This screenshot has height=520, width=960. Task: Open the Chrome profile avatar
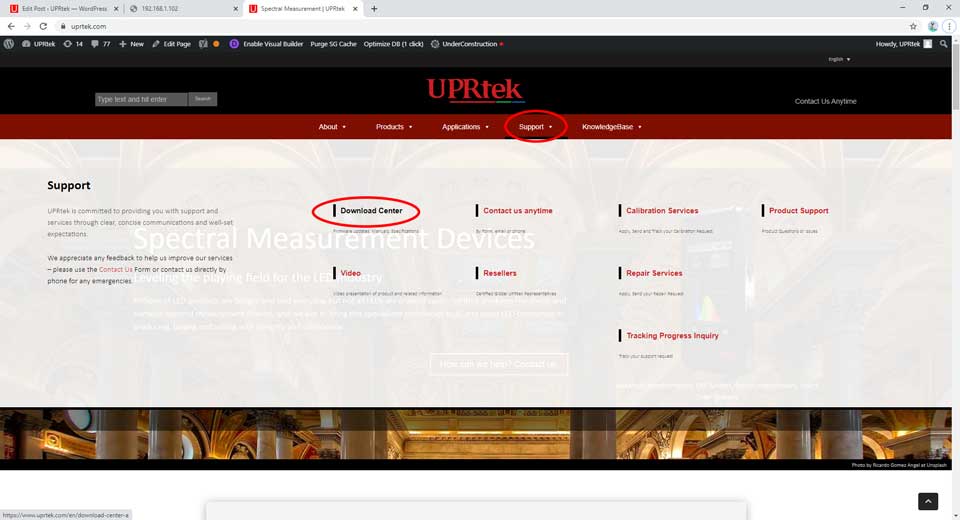point(932,26)
